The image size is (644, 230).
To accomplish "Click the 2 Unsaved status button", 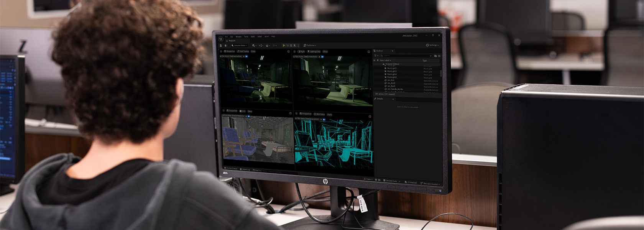I will (411, 182).
